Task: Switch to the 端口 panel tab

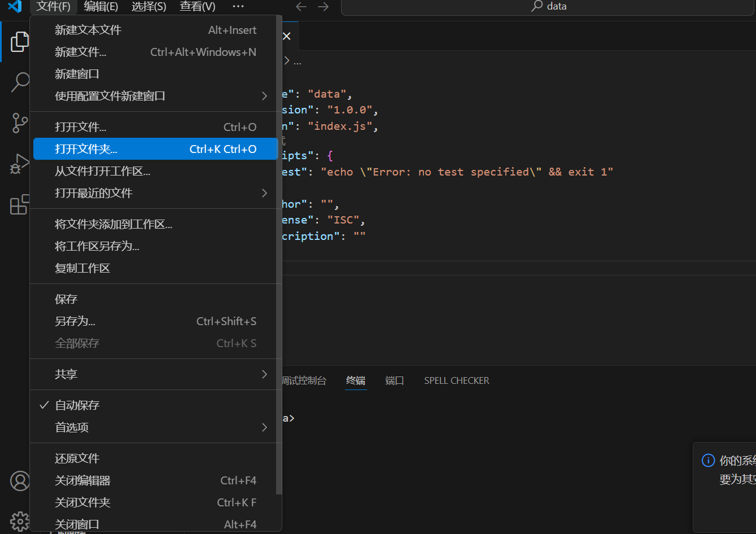Action: click(394, 380)
